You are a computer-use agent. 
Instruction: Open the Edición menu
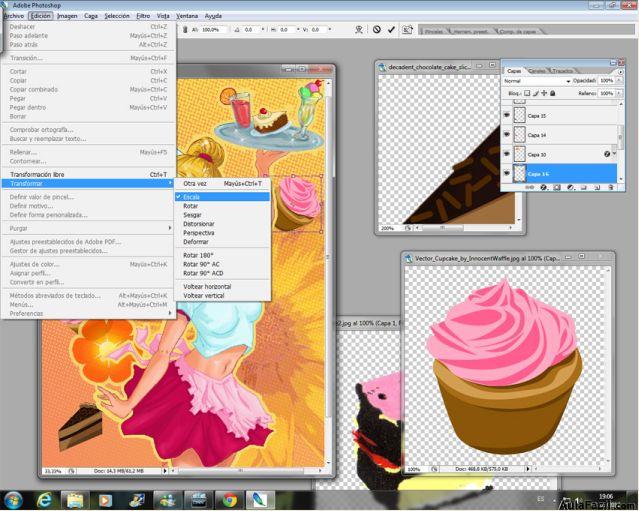point(41,16)
